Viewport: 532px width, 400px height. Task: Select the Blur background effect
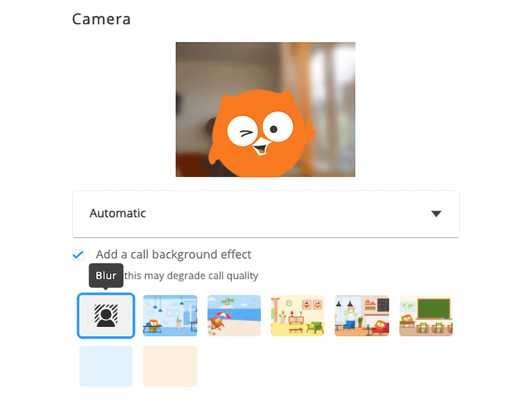click(x=106, y=316)
